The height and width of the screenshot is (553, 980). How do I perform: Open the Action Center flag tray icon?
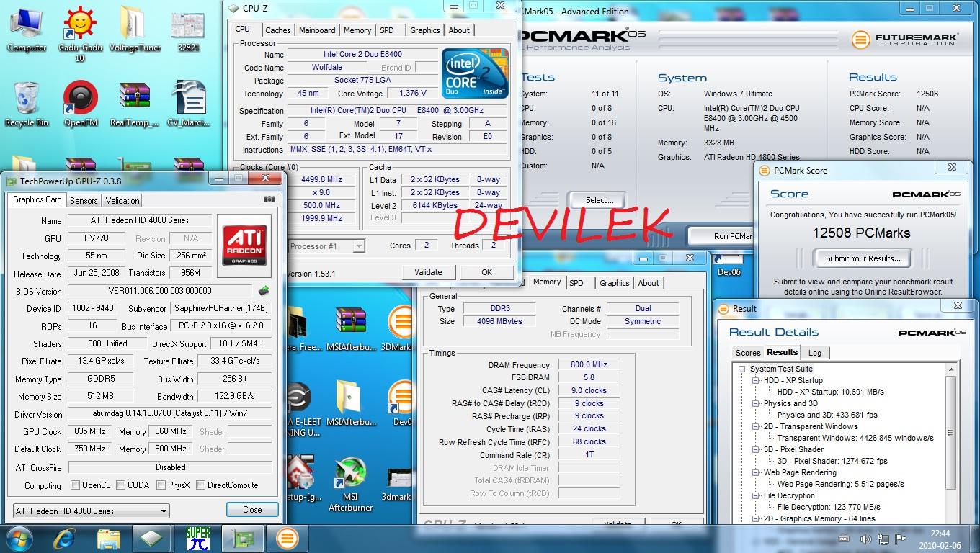pyautogui.click(x=900, y=539)
